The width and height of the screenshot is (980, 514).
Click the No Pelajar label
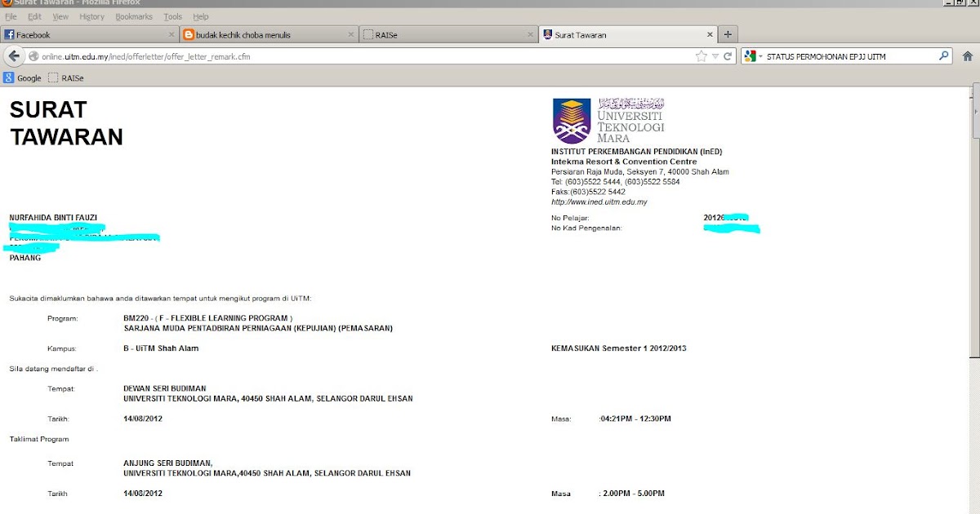pyautogui.click(x=570, y=218)
